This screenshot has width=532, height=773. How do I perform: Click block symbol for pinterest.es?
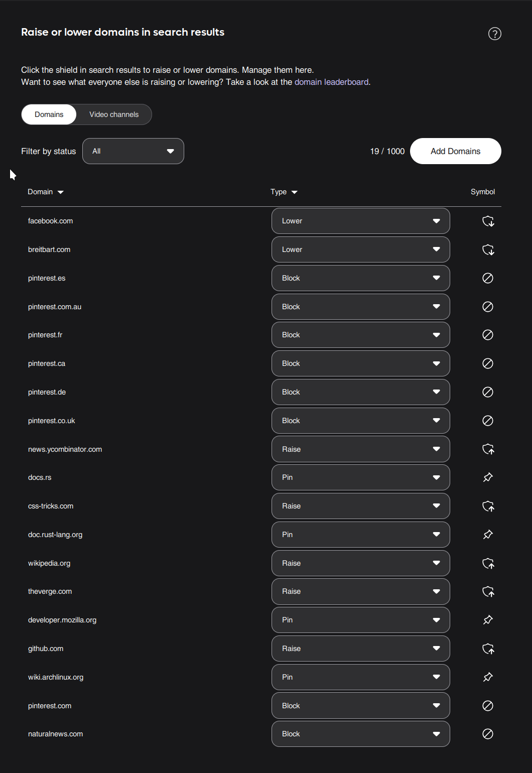point(488,278)
